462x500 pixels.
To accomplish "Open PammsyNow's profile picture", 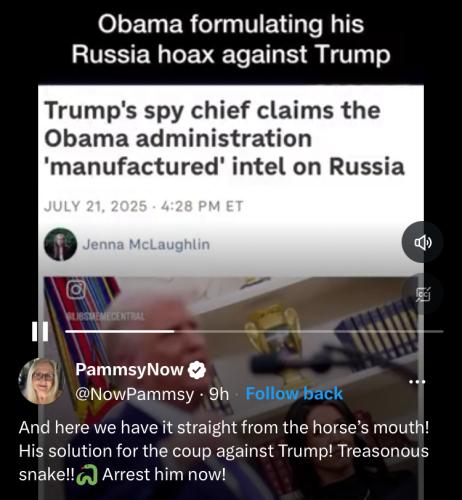I will click(x=42, y=381).
